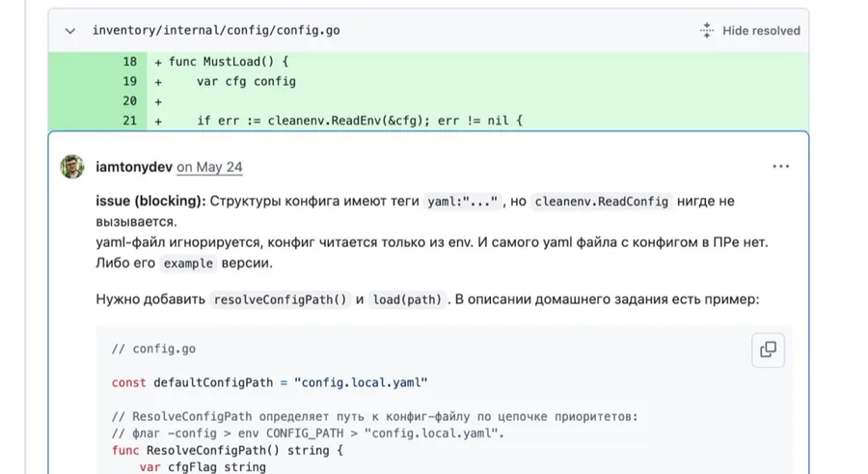Select line number 20 in diff
Image resolution: width=868 pixels, height=474 pixels.
(x=129, y=101)
